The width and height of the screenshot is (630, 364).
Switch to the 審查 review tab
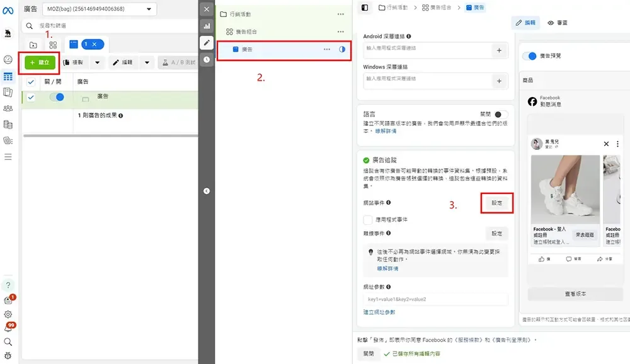[558, 23]
